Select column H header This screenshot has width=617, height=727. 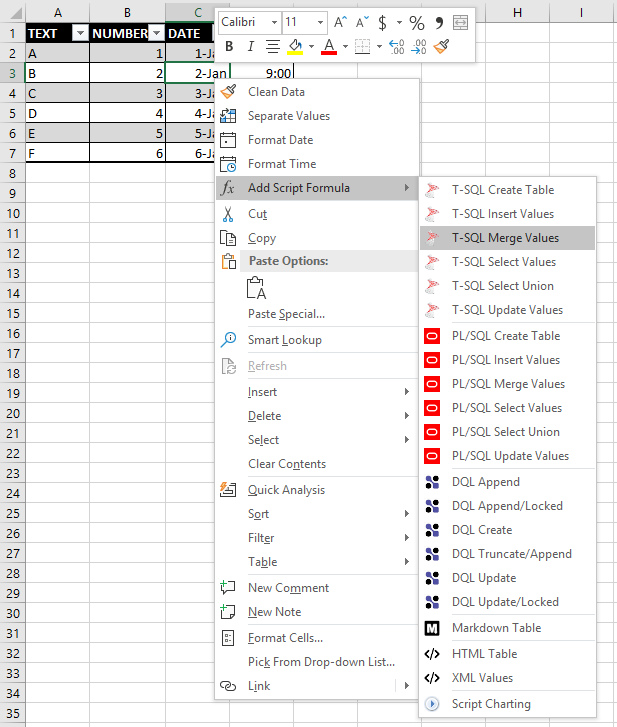pyautogui.click(x=517, y=13)
